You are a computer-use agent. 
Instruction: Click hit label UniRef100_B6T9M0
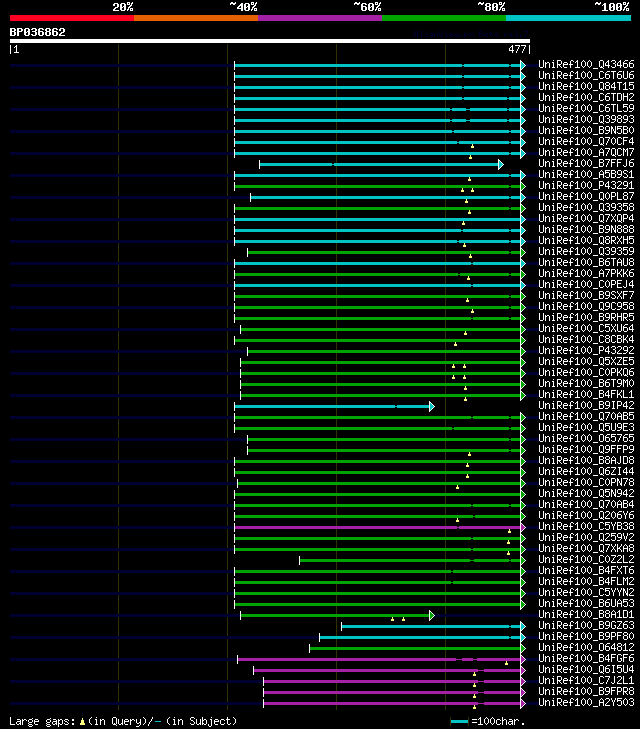click(x=586, y=384)
